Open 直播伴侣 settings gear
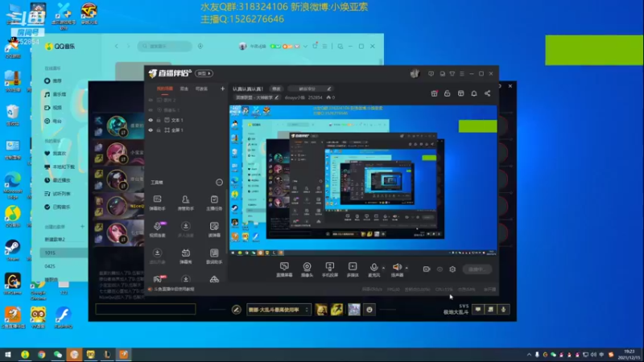 pyautogui.click(x=452, y=269)
